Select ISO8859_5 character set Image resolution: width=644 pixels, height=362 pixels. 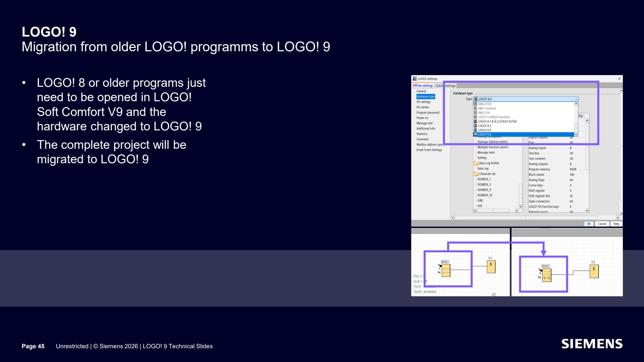484,185
